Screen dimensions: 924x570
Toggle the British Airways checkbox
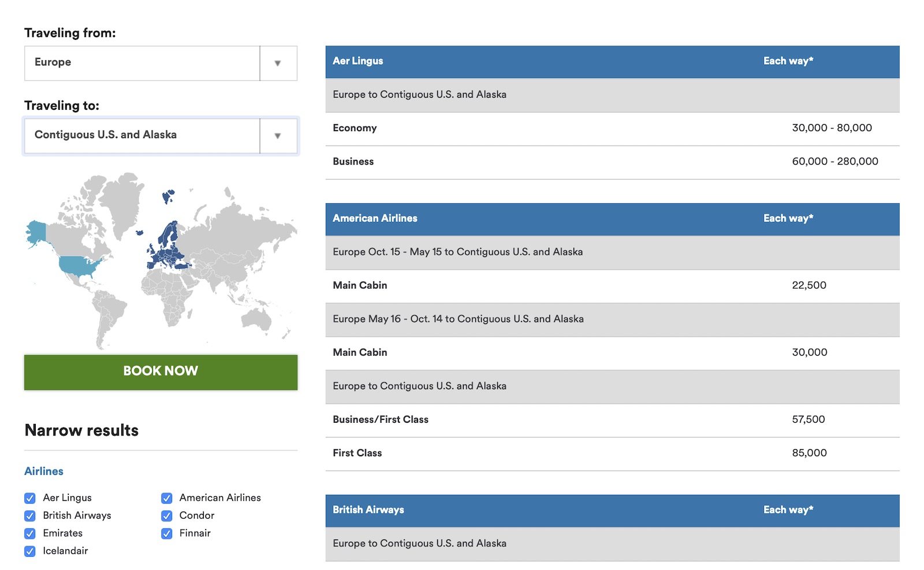point(30,516)
